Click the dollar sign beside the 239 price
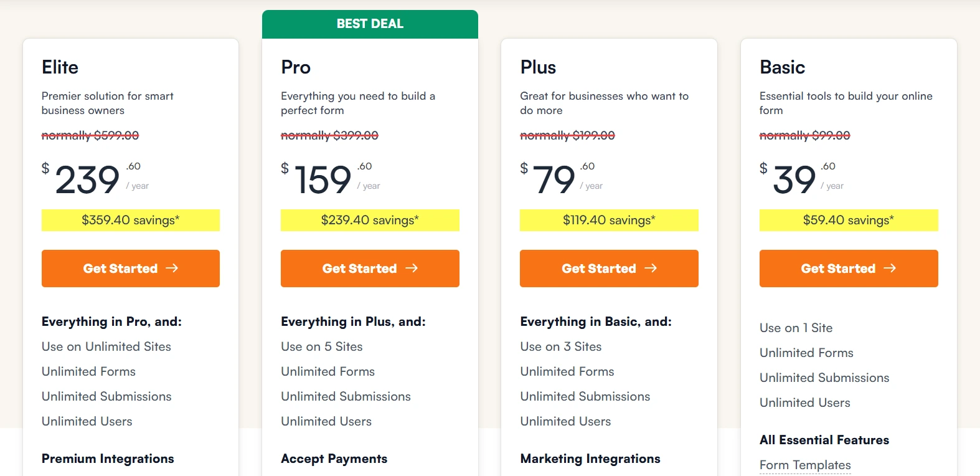 click(x=45, y=168)
